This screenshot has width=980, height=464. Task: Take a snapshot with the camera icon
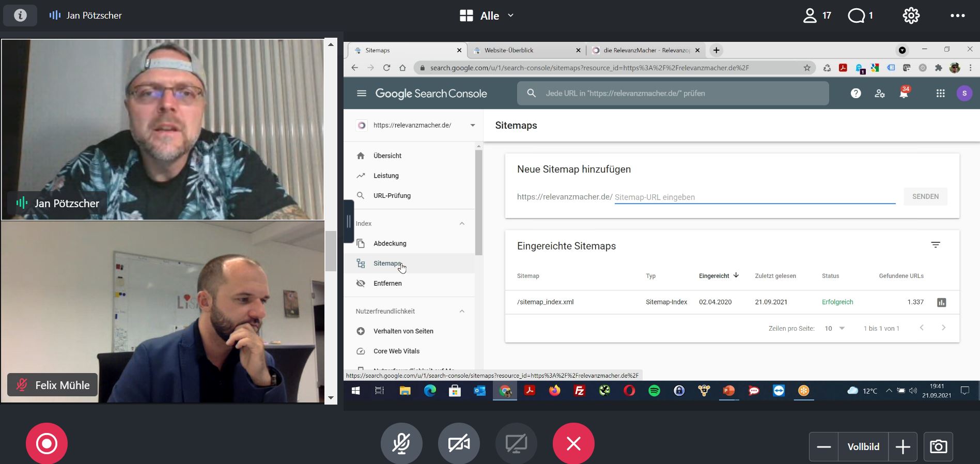click(938, 446)
